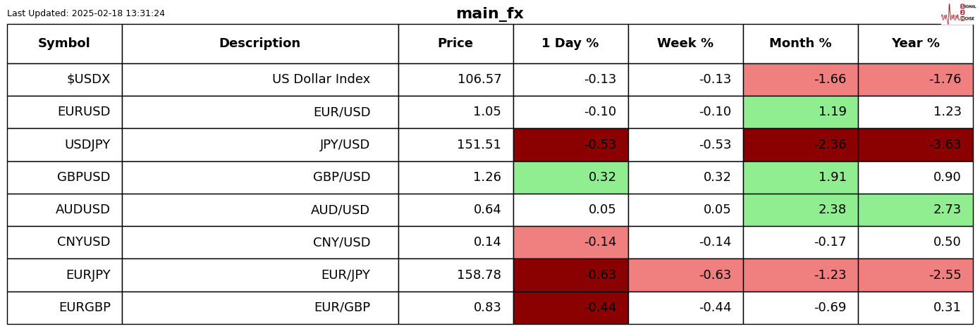
Task: Click the Symbol column header
Action: click(64, 44)
